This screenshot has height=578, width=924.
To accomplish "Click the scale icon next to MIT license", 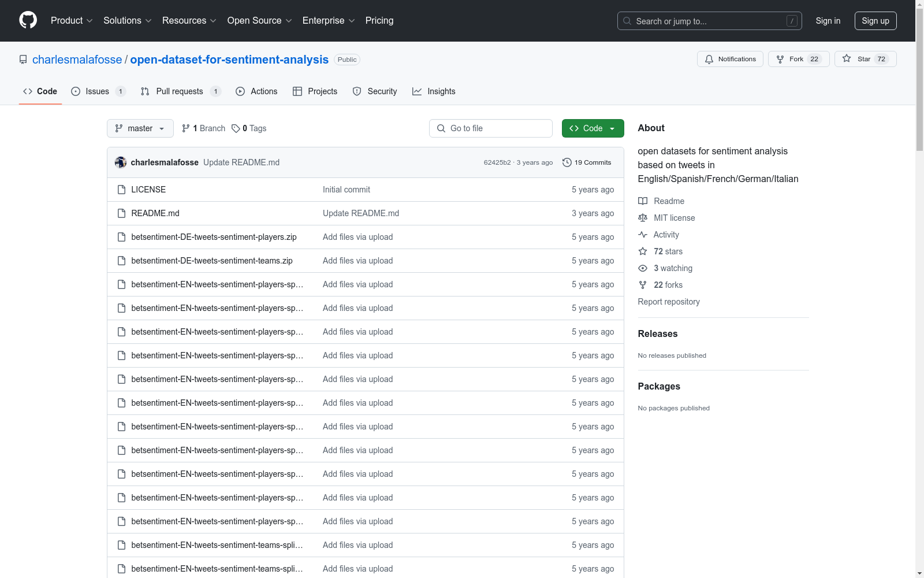I will (x=643, y=218).
